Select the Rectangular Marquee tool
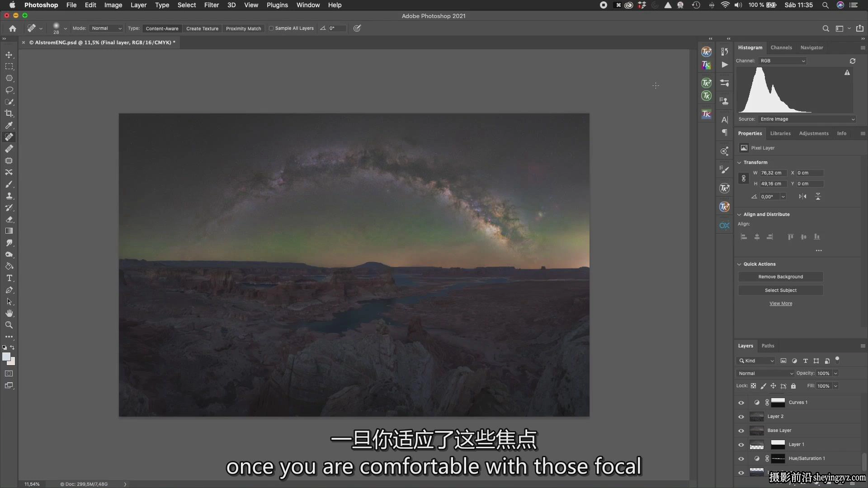The image size is (868, 488). [x=9, y=66]
